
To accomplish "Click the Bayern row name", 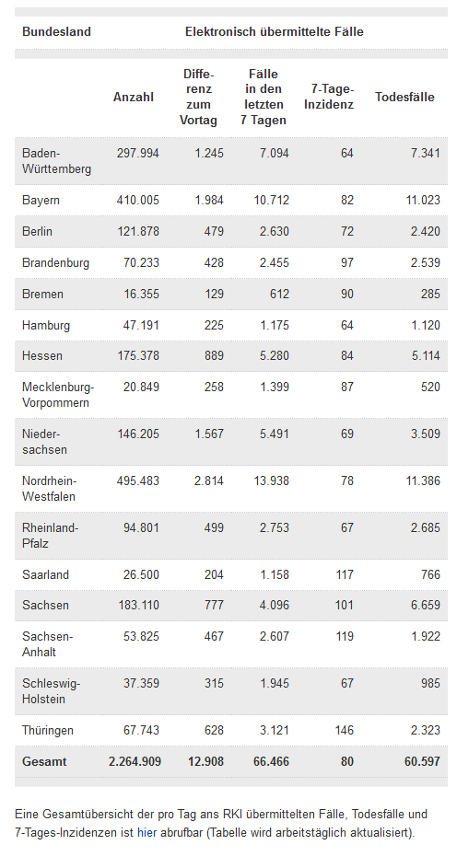I will 41,200.
